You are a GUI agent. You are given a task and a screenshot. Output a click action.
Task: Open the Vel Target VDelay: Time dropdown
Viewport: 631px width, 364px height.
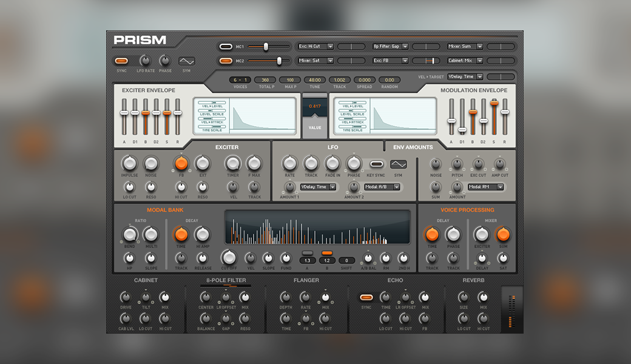pyautogui.click(x=465, y=76)
